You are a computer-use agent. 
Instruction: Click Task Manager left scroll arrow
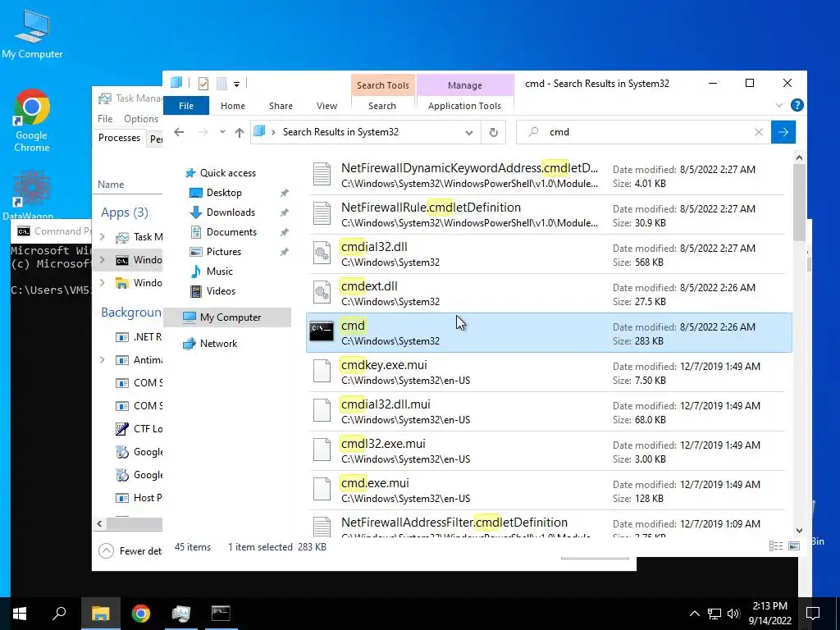click(99, 524)
